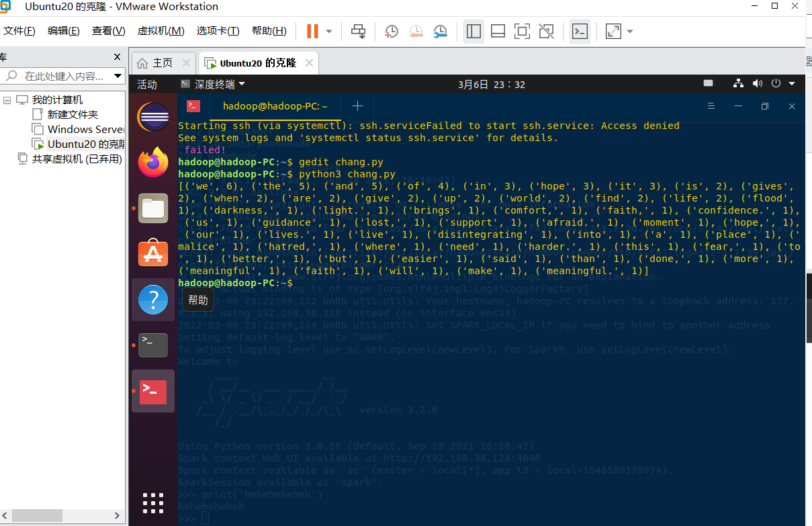The height and width of the screenshot is (526, 812).
Task: Open the 选项卡(T) menu
Action: click(x=218, y=31)
